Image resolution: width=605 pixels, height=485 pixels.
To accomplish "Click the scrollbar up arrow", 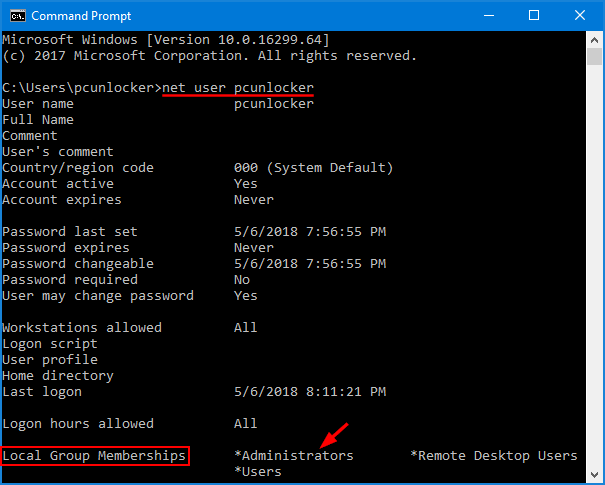I will pyautogui.click(x=595, y=39).
